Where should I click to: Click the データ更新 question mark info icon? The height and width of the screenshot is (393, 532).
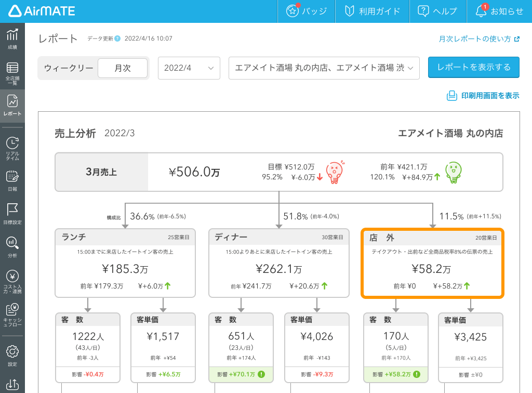click(117, 38)
